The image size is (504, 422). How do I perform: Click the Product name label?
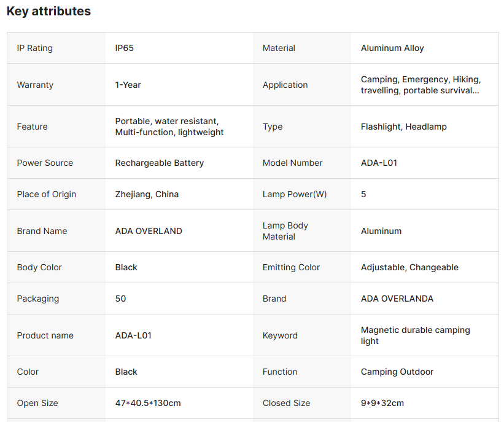45,335
